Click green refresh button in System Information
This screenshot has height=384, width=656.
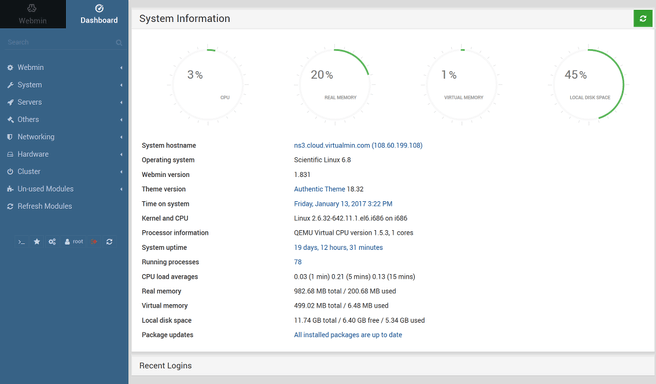click(x=643, y=18)
